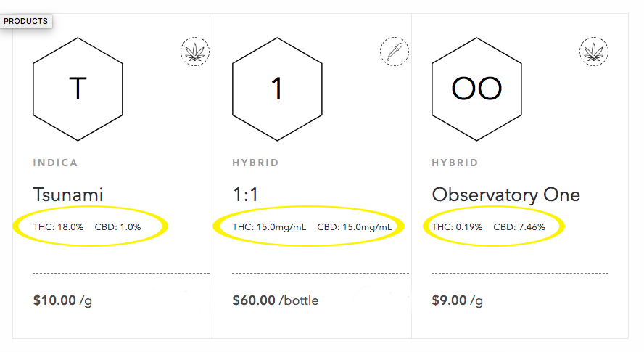Viewport: 644px width, 352px height.
Task: Click HYBRID label above 1:1
Action: [x=255, y=163]
